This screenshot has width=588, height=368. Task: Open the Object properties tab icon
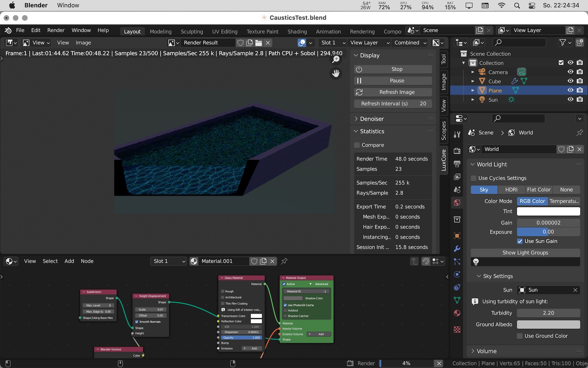coord(457,236)
